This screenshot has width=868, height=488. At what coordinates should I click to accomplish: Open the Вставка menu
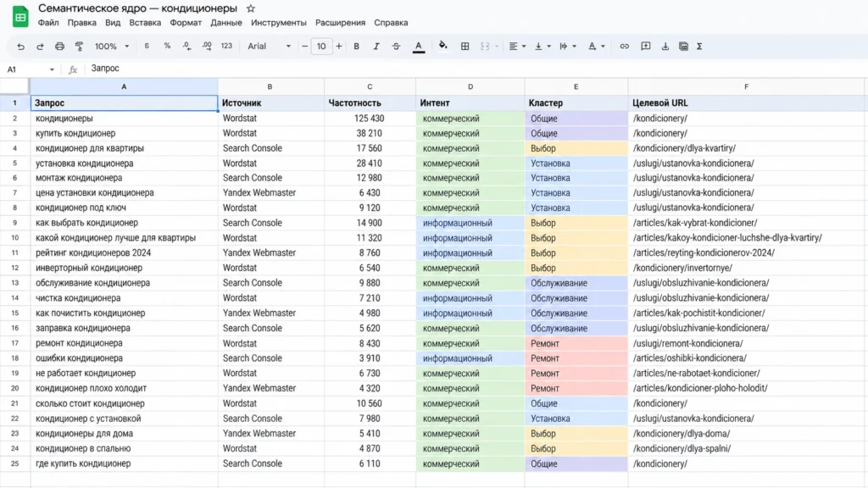tap(145, 23)
